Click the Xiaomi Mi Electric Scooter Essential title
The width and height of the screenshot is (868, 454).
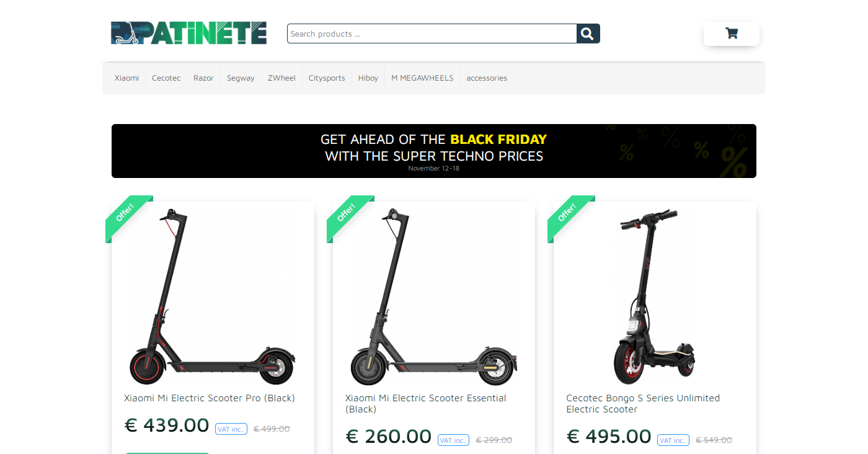426,404
